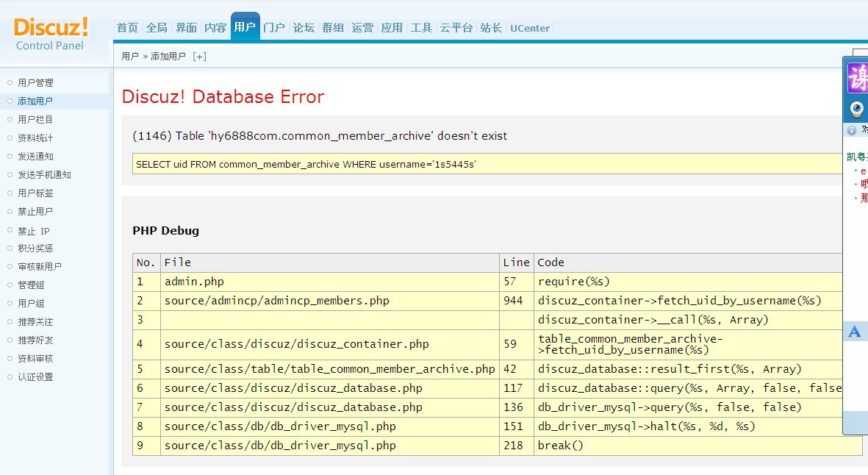
Task: Open 发送手机通知 in the sidebar
Action: (44, 175)
